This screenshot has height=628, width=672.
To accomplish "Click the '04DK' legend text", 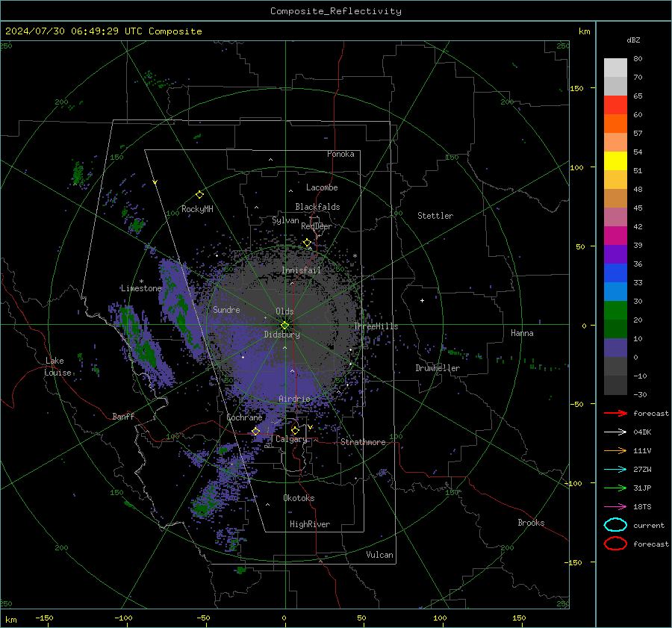I will (642, 432).
